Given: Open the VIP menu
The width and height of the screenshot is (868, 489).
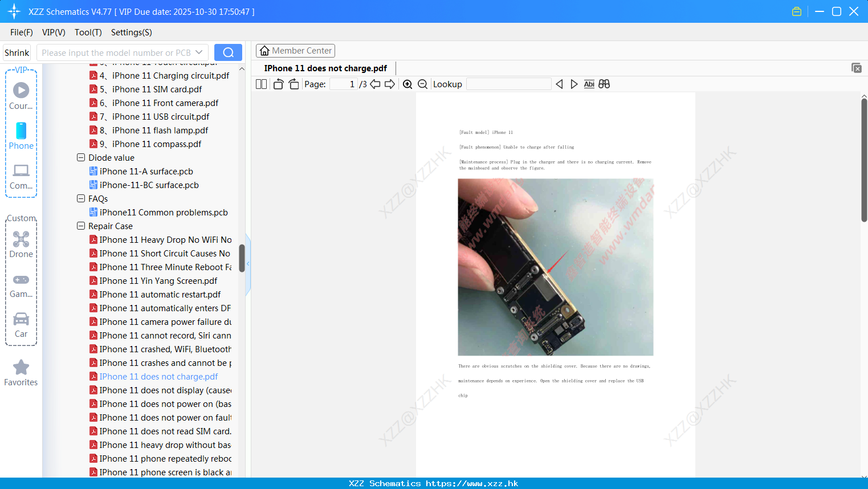Looking at the screenshot, I should (54, 32).
